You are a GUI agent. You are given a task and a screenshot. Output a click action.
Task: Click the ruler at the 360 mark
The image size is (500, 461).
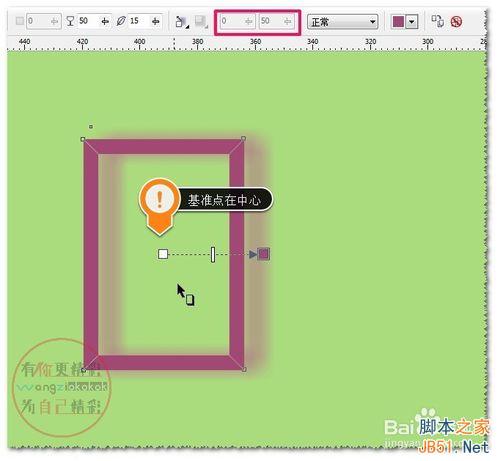coord(255,42)
